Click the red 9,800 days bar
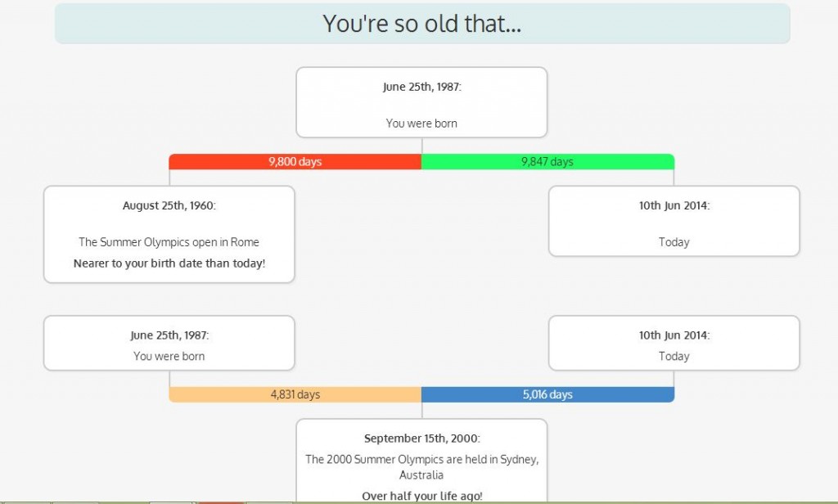This screenshot has height=504, width=838. click(295, 162)
